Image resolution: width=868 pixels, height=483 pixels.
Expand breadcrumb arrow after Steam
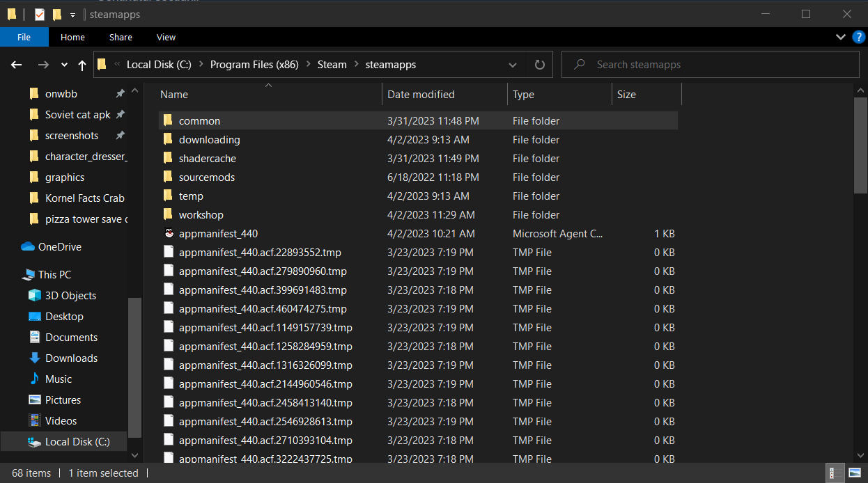click(x=356, y=65)
